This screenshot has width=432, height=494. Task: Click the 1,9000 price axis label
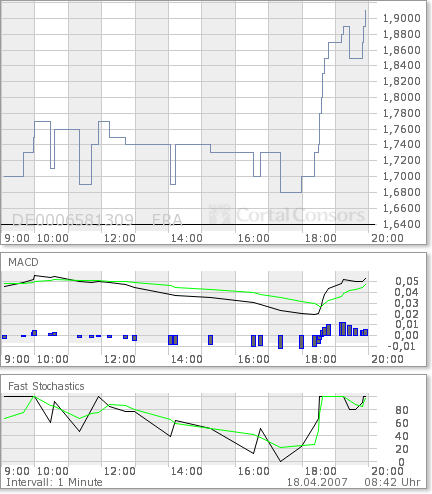(401, 18)
